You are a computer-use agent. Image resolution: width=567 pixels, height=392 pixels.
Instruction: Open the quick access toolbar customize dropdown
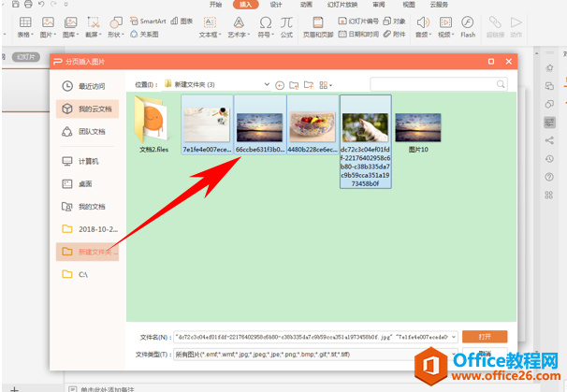click(x=65, y=5)
